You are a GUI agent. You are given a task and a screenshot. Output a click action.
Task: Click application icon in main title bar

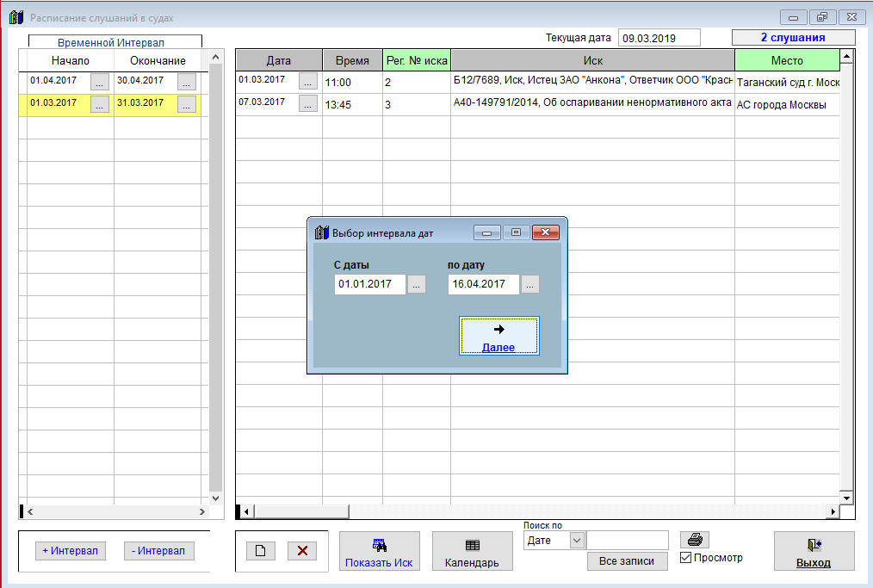click(16, 17)
